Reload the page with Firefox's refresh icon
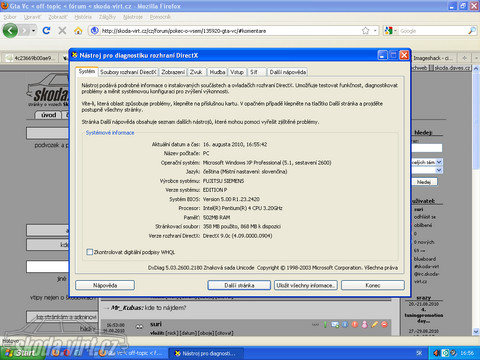The width and height of the screenshot is (480, 360). 46,31
